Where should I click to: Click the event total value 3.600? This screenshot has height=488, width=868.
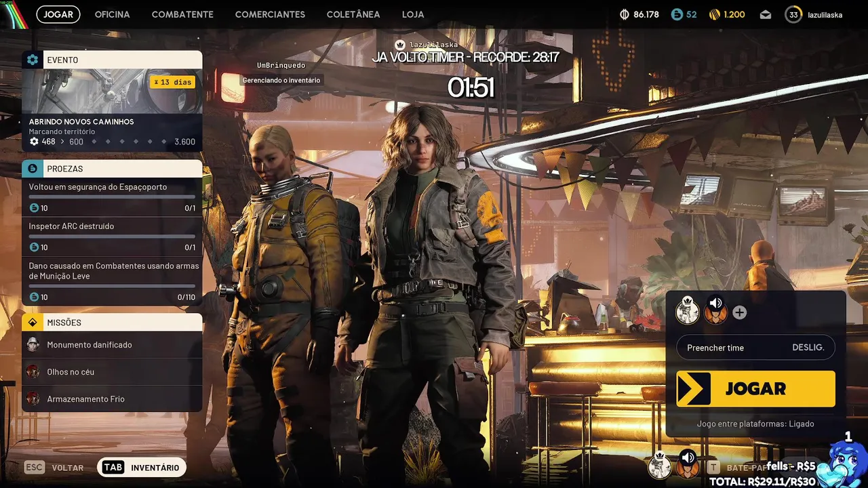click(184, 142)
